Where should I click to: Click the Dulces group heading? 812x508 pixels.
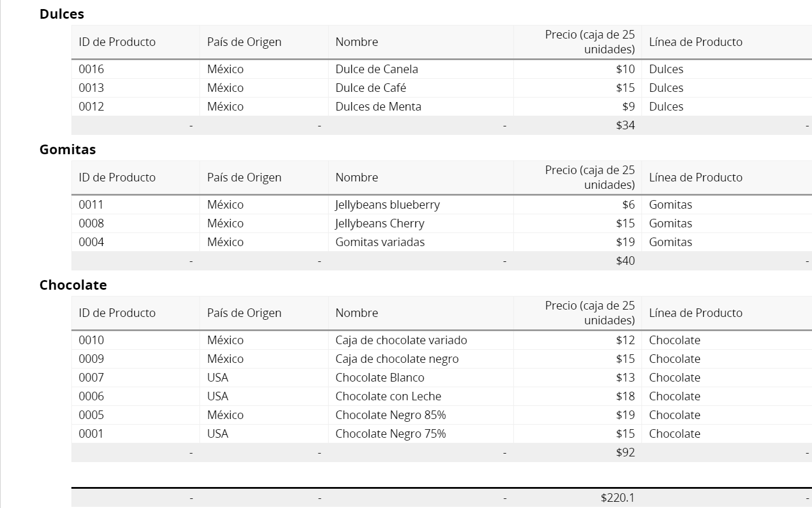pyautogui.click(x=62, y=14)
